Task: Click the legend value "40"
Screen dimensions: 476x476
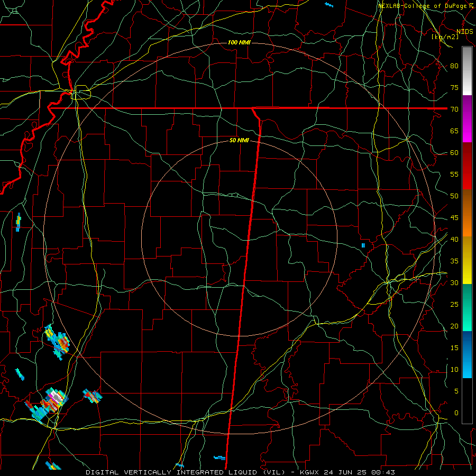Action: pos(454,240)
